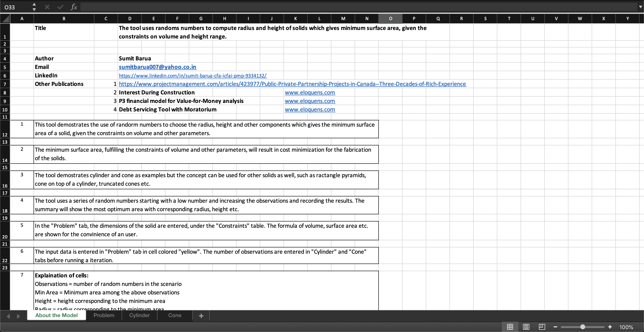644x332 pixels.
Task: Click the Name Box stepper arrows
Action: 34,7
